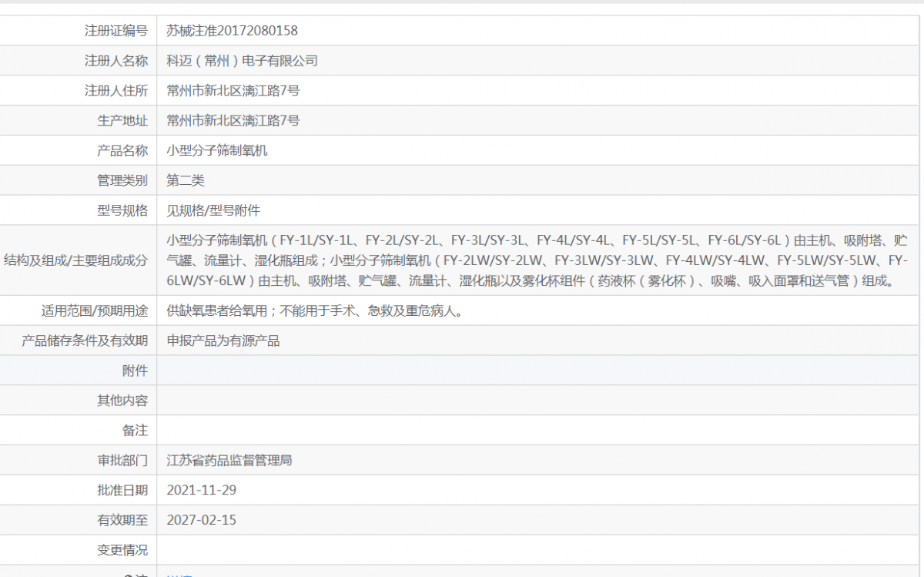Click the structure description starting 小型分子筛制氧机（FY-1L/SY-1L
924x577 pixels.
click(537, 260)
